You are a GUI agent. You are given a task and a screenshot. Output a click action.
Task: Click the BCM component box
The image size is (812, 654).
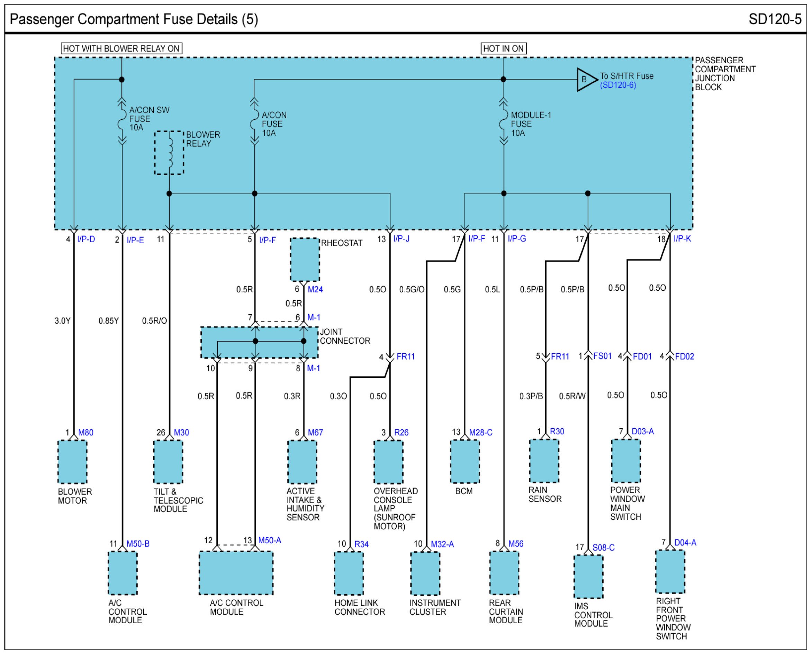pos(465,462)
